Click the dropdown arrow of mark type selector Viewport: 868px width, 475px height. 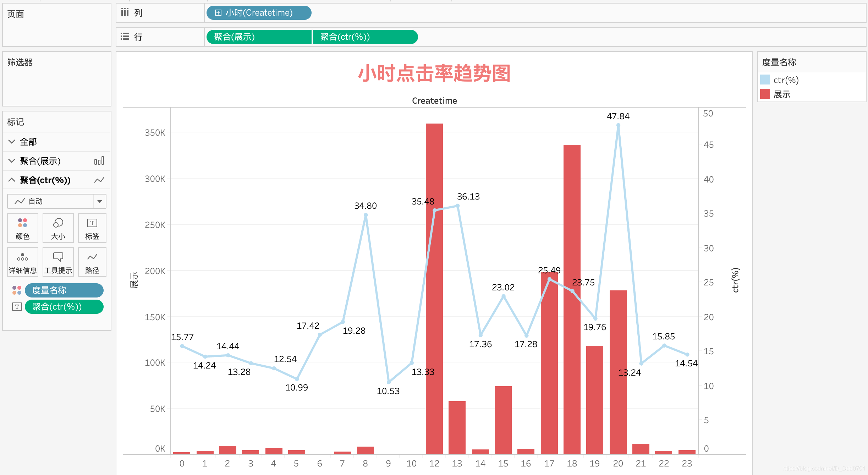tap(100, 201)
